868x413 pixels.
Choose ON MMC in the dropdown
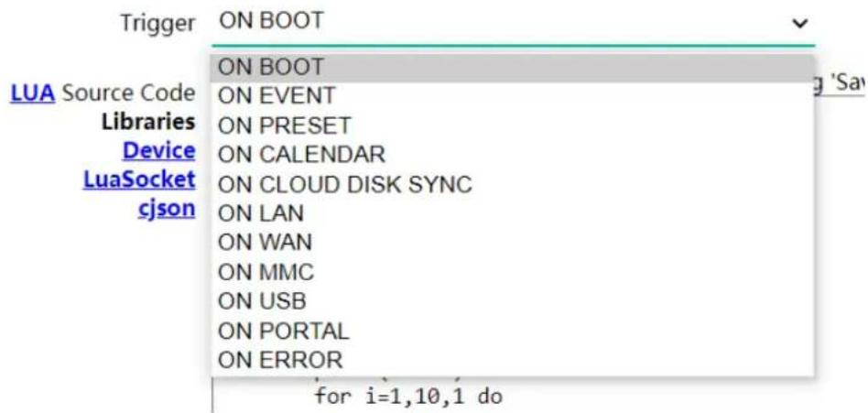tap(266, 272)
